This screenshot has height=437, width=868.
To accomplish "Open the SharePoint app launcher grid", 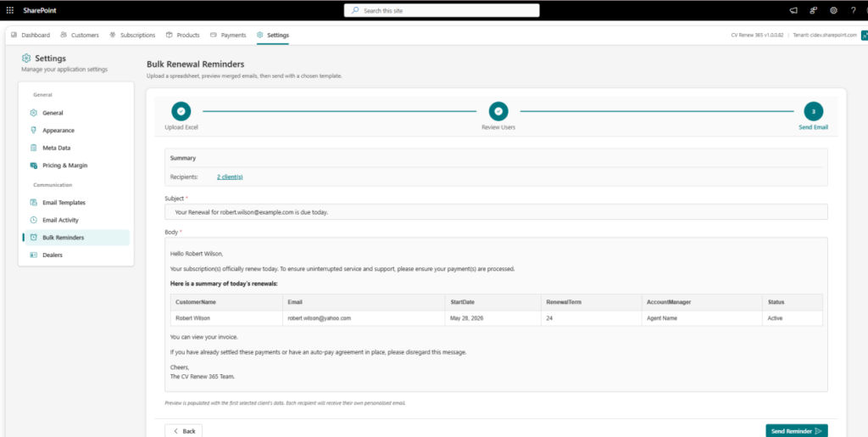I will click(10, 10).
